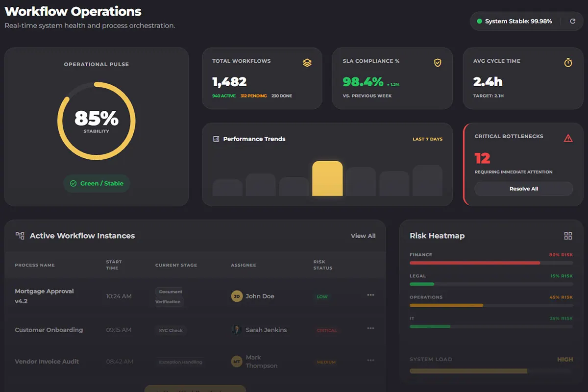Click the 45% RISK label for Operations

pos(561,297)
